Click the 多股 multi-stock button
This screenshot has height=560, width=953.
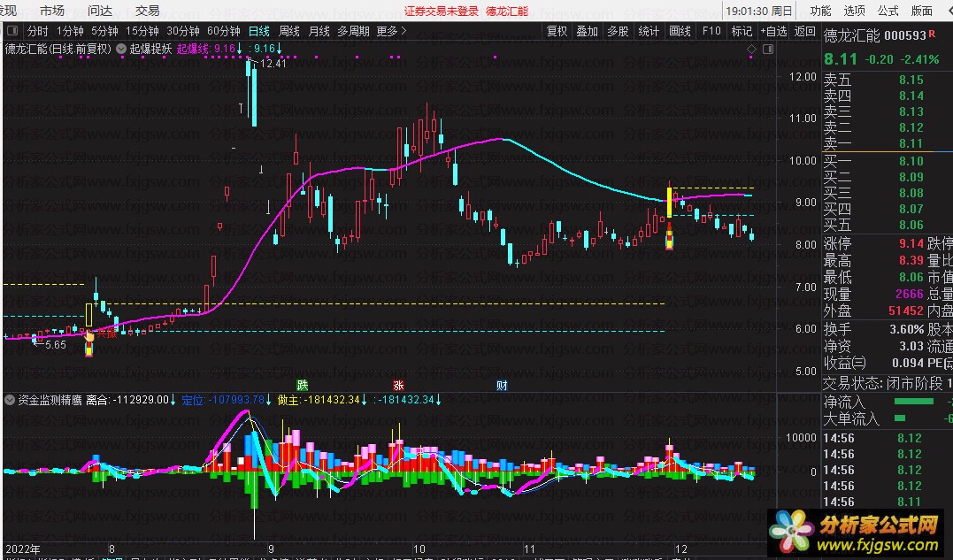coord(618,30)
